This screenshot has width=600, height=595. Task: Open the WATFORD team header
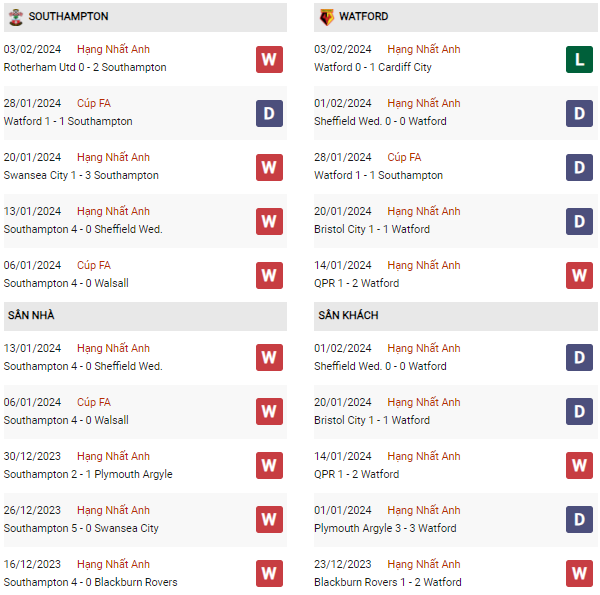tap(364, 17)
